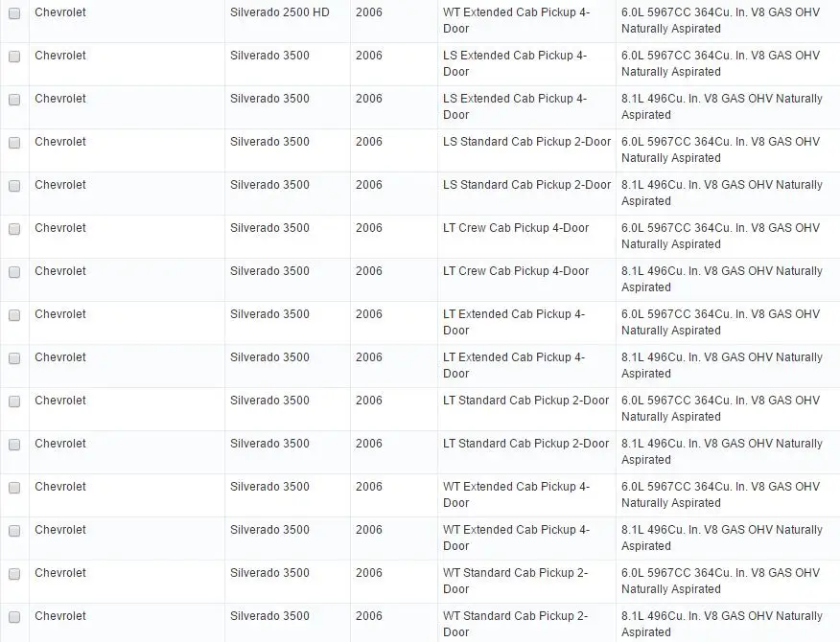Check the LT Extended Cab 8.1L row box
This screenshot has height=642, width=840.
(x=14, y=358)
